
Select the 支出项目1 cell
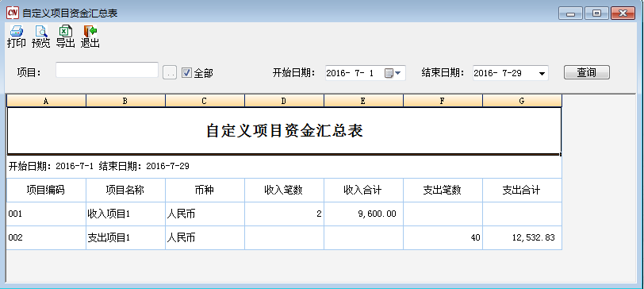[125, 237]
